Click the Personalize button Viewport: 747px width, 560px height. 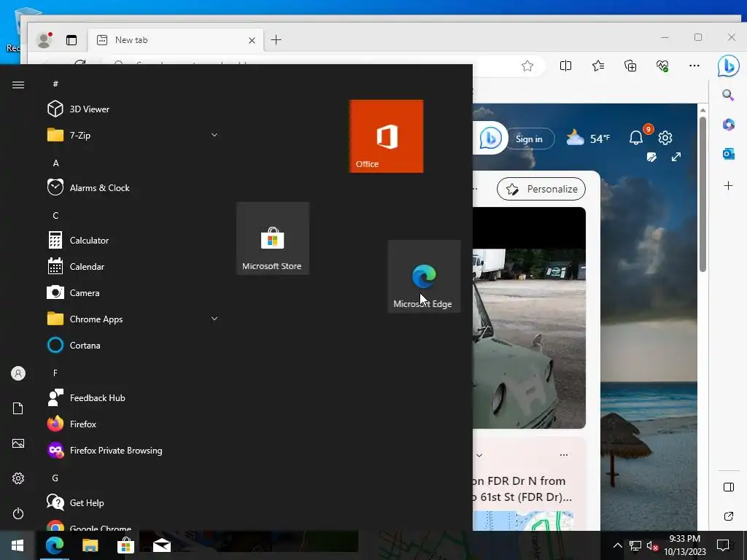(541, 189)
